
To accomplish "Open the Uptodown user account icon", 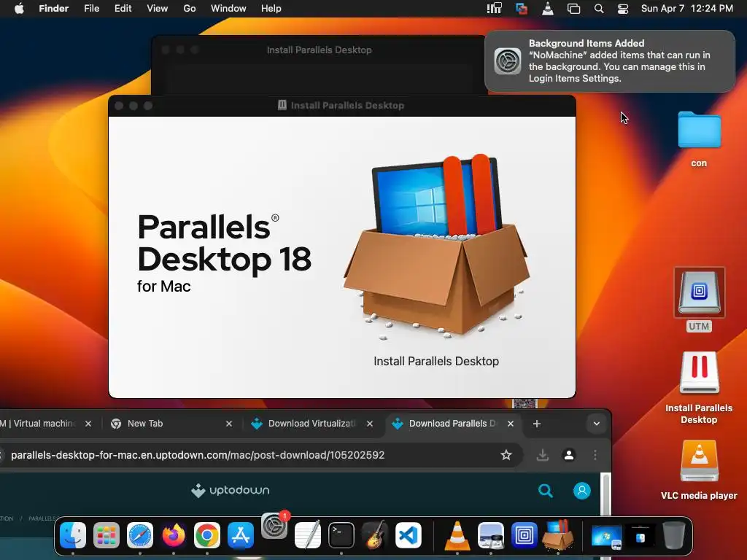I will click(x=581, y=491).
